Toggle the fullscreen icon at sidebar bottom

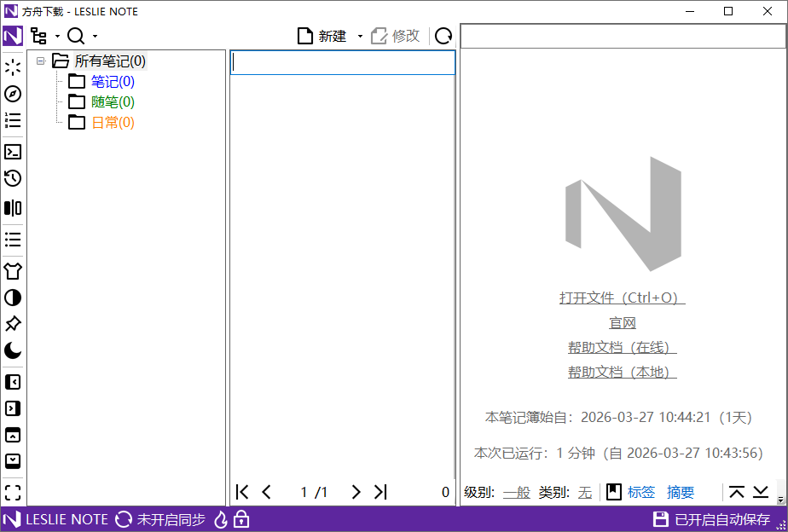coord(12,491)
